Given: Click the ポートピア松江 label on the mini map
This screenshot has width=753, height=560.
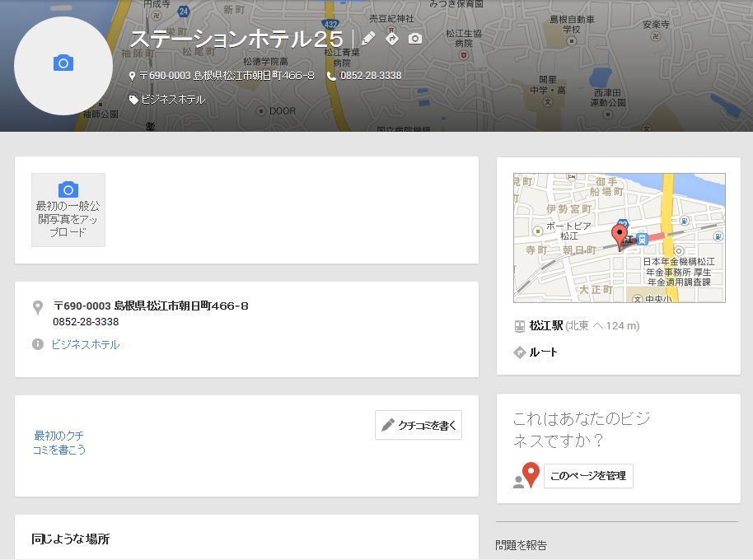Looking at the screenshot, I should coord(568,231).
